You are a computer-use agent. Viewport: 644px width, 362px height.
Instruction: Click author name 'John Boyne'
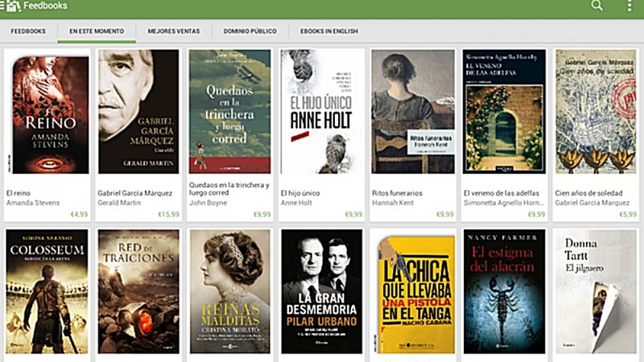(x=208, y=203)
